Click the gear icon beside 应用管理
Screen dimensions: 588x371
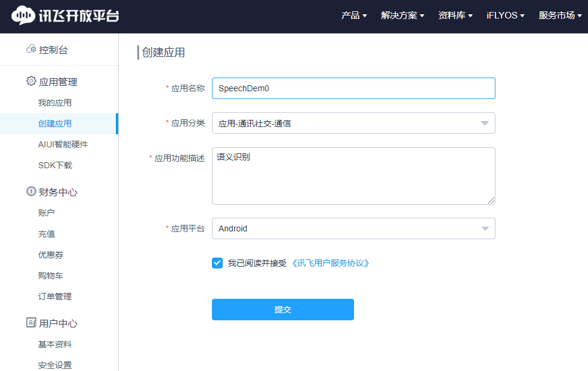click(31, 81)
